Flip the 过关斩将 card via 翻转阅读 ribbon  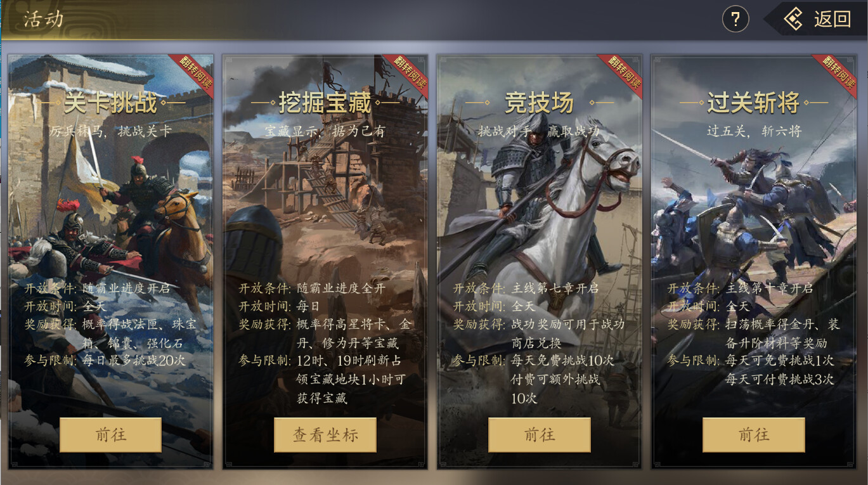836,74
